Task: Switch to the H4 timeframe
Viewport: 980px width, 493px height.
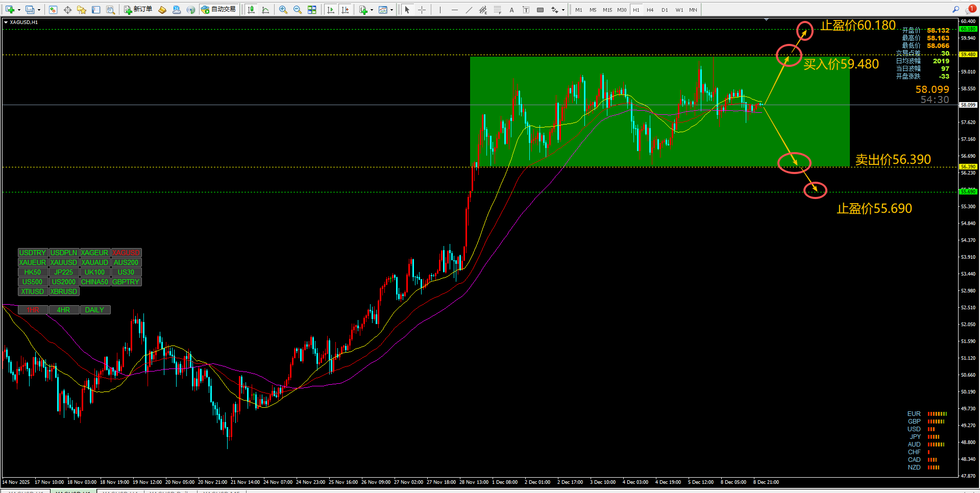Action: click(650, 10)
